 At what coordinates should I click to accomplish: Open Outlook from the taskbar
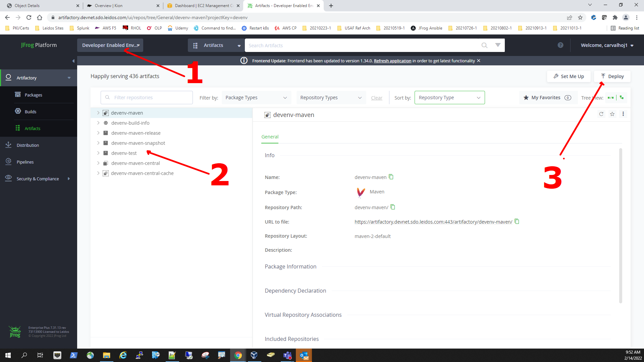click(304, 355)
